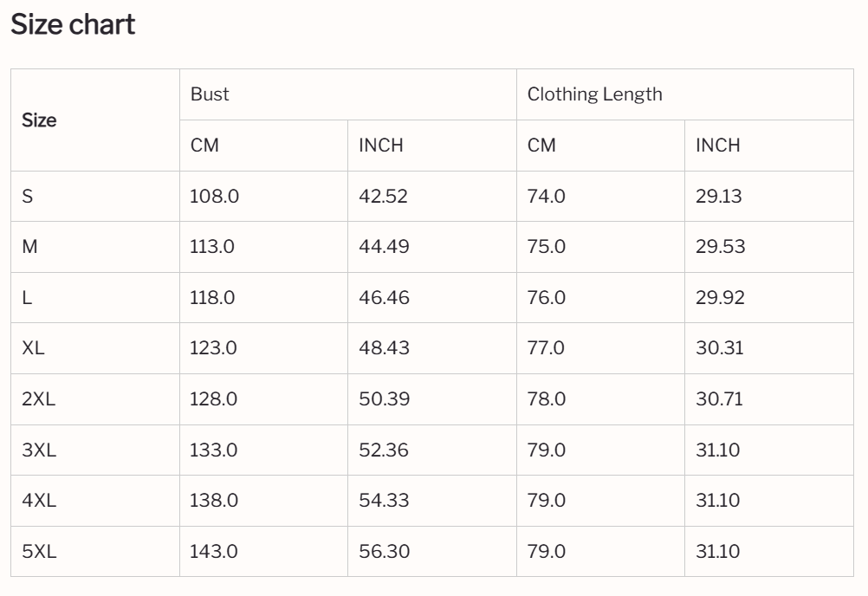Select the 5XL size row label

coord(38,552)
